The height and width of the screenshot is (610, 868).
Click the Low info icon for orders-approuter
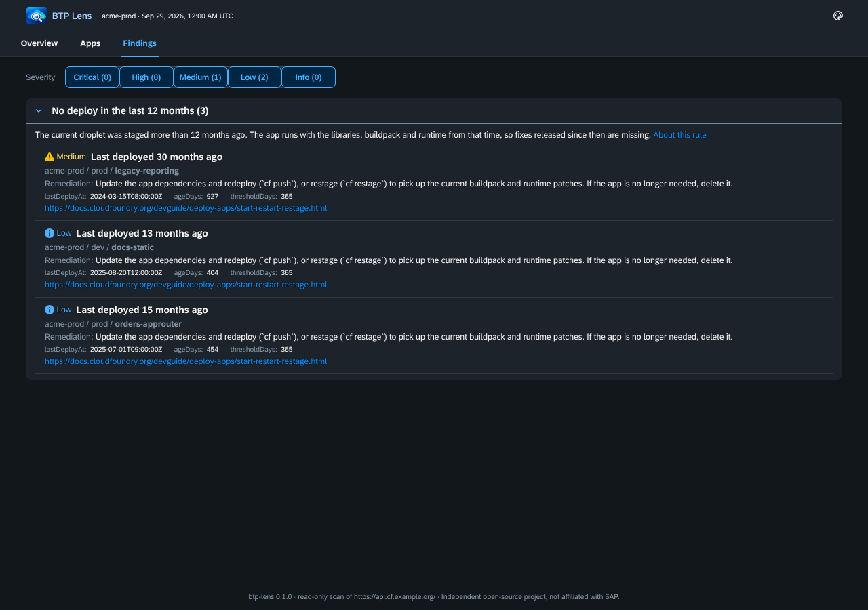click(50, 310)
